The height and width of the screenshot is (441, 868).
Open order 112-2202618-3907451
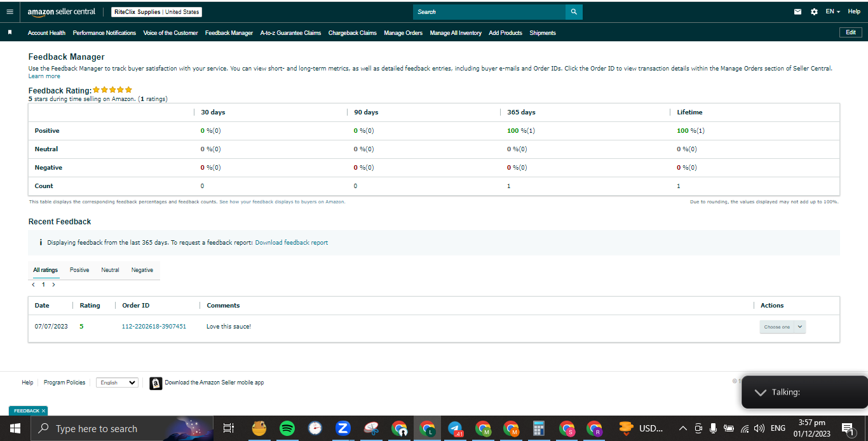154,327
